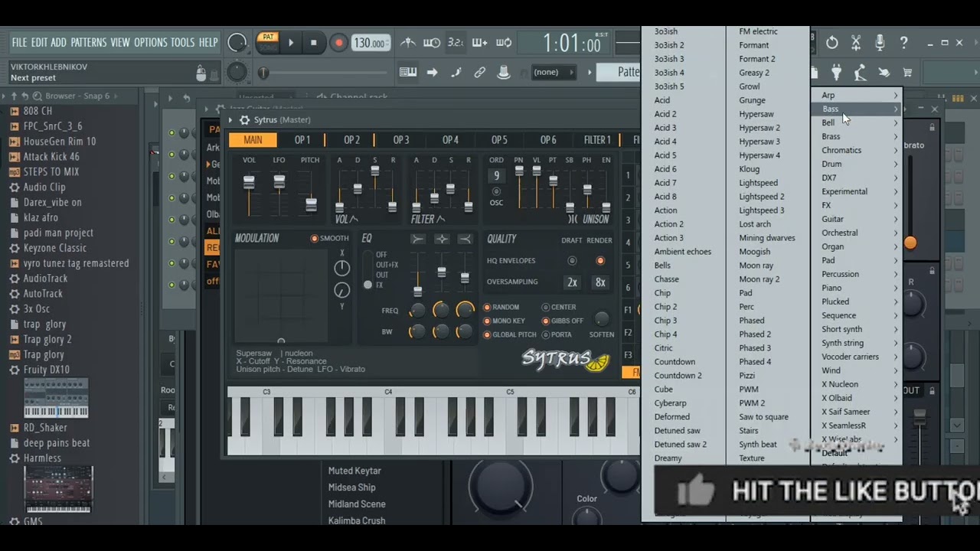Expand the Vocoder carriers preset submenu
The image size is (980, 551).
coord(857,357)
